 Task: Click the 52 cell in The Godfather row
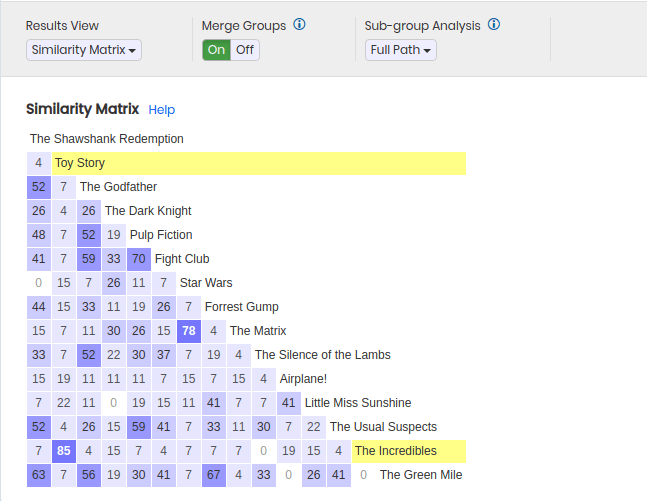[39, 187]
